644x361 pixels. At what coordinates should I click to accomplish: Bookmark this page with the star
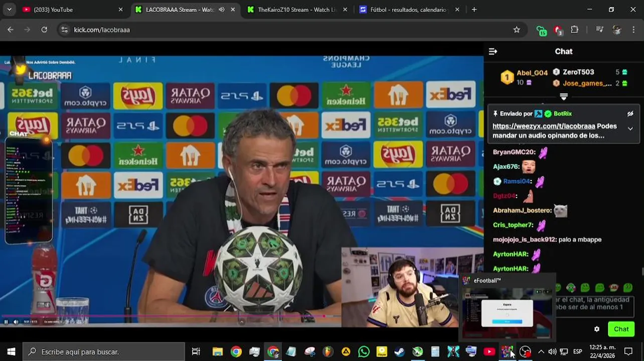click(517, 30)
